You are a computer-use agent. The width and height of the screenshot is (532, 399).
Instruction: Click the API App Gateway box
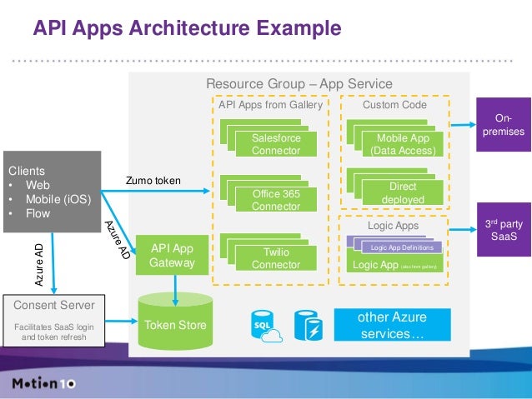(x=172, y=255)
